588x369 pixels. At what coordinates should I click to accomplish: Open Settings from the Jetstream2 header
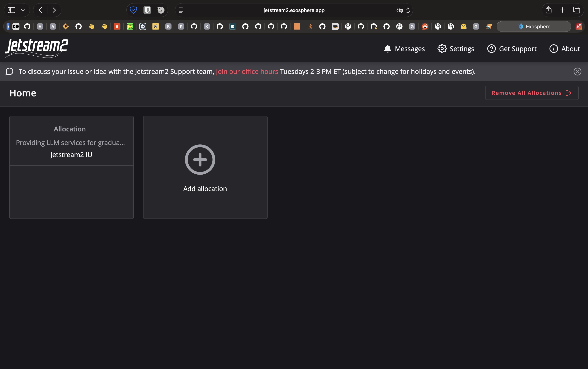tap(456, 49)
